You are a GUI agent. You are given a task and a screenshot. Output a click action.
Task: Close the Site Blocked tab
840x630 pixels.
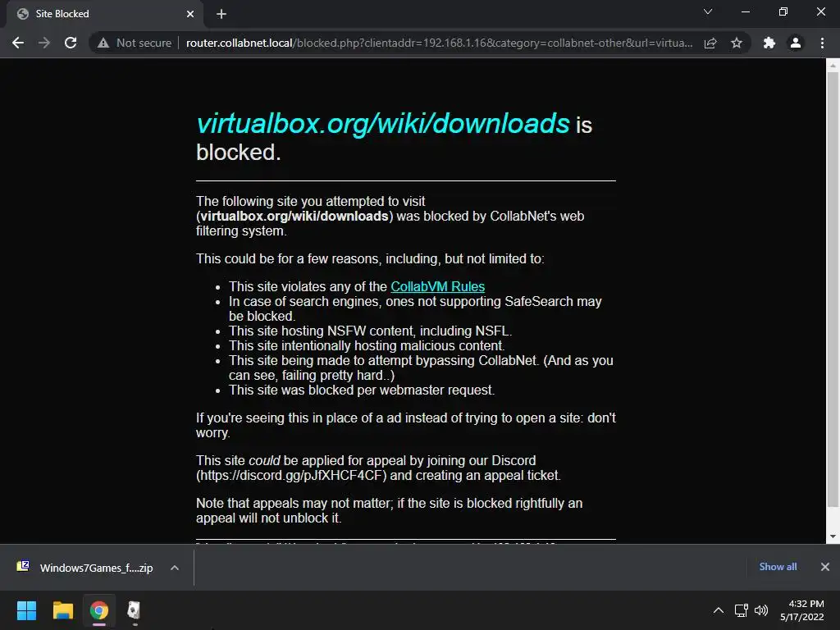[x=190, y=14]
